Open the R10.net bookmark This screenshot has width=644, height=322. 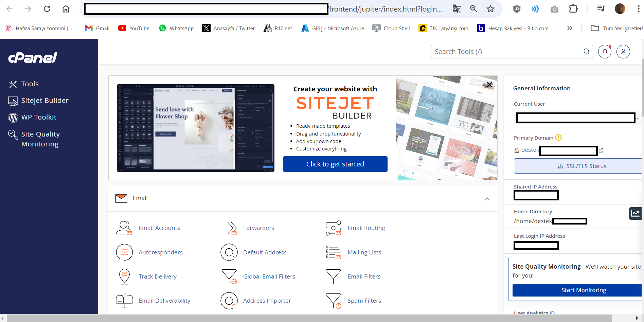pyautogui.click(x=278, y=28)
